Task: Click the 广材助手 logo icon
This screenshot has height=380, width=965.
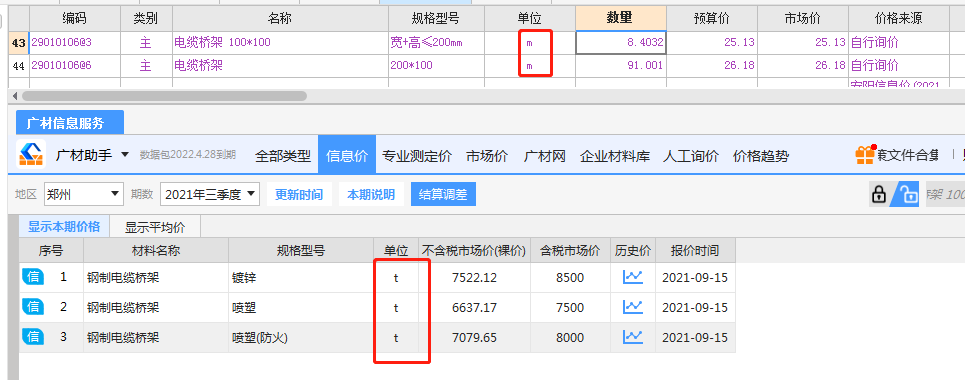Action: click(31, 155)
